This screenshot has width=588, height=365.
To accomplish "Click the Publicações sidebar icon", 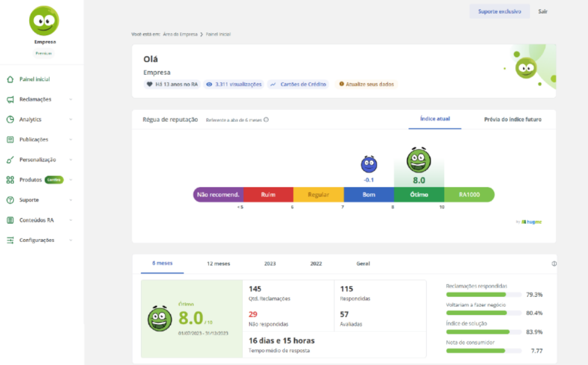I will coord(10,140).
